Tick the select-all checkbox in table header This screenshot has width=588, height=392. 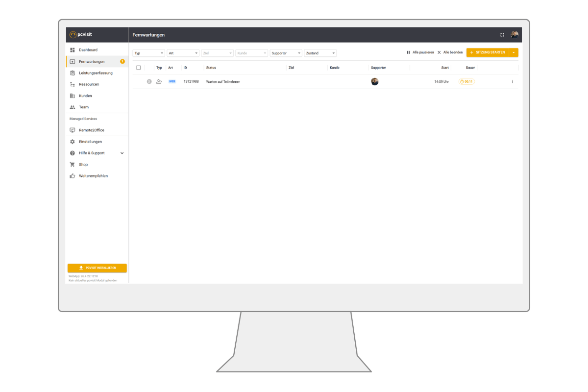pyautogui.click(x=139, y=68)
